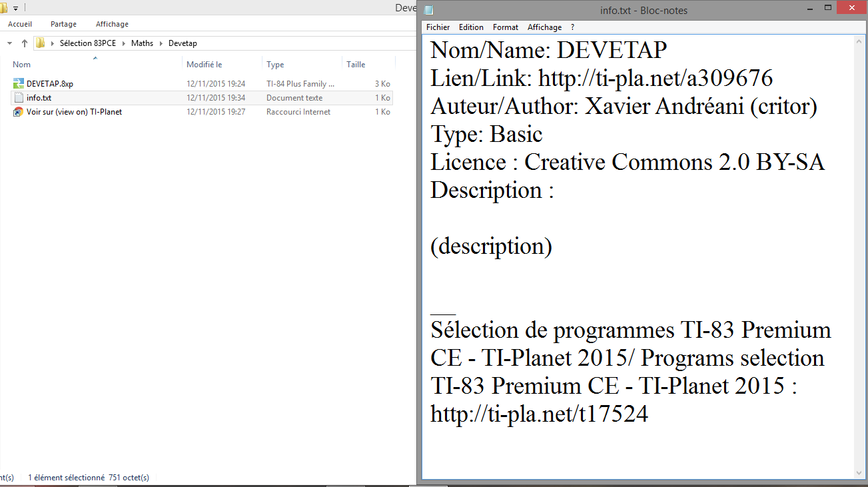Image resolution: width=868 pixels, height=487 pixels.
Task: Open the Format menu in Notepad
Action: tap(506, 27)
